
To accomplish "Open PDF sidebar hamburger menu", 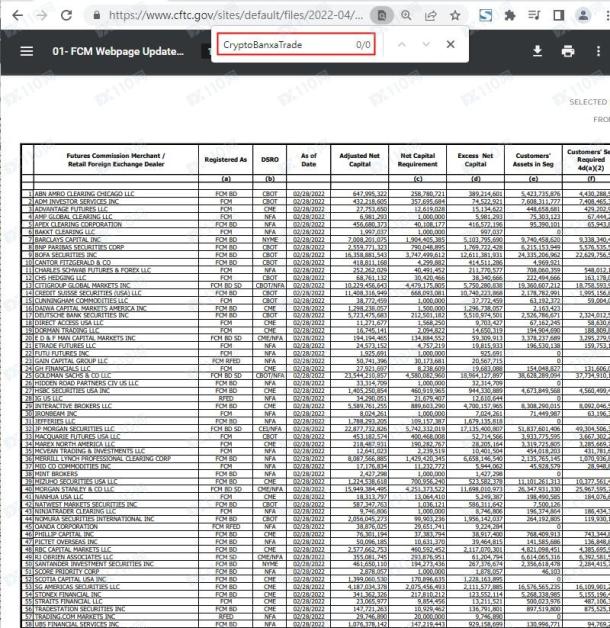I will click(x=27, y=51).
